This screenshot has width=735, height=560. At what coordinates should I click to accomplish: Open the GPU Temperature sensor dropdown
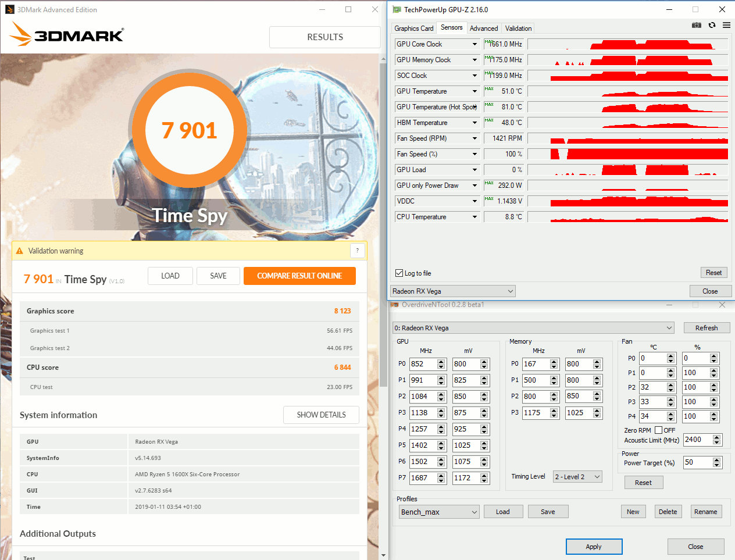pos(475,91)
